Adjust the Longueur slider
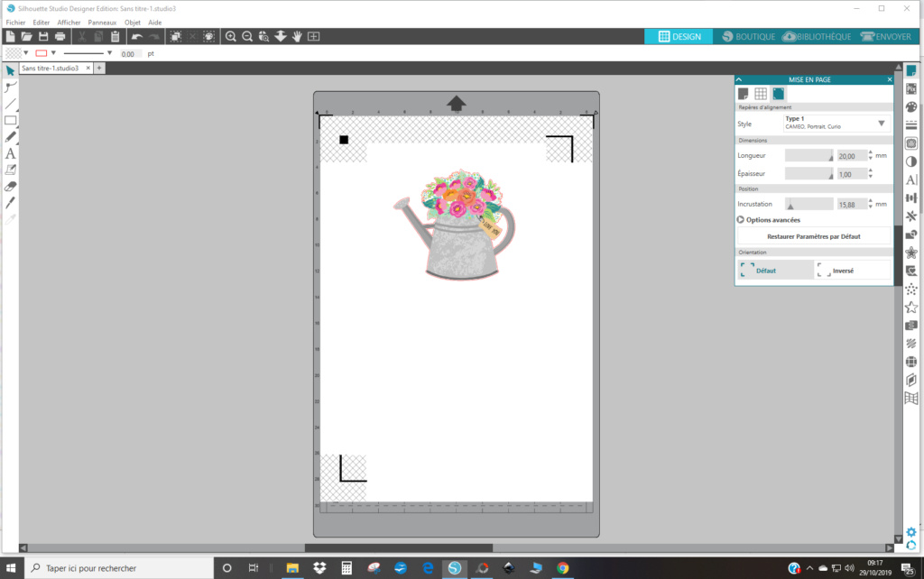Screen dimensions: 924x579 pyautogui.click(x=808, y=155)
